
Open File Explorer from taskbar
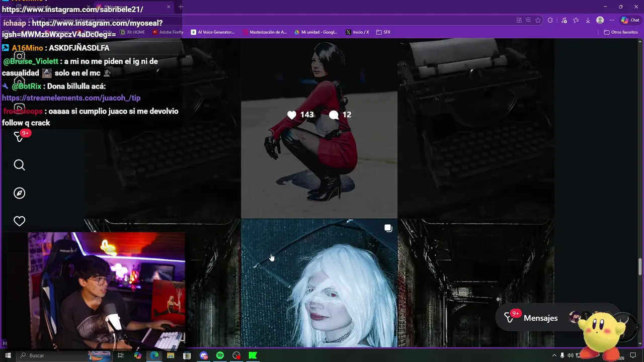tap(171, 355)
